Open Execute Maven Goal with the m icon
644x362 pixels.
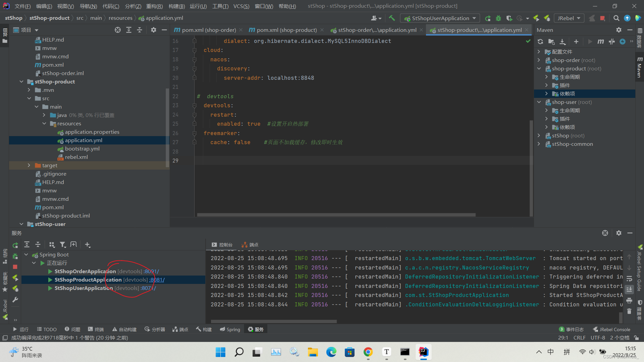click(600, 42)
